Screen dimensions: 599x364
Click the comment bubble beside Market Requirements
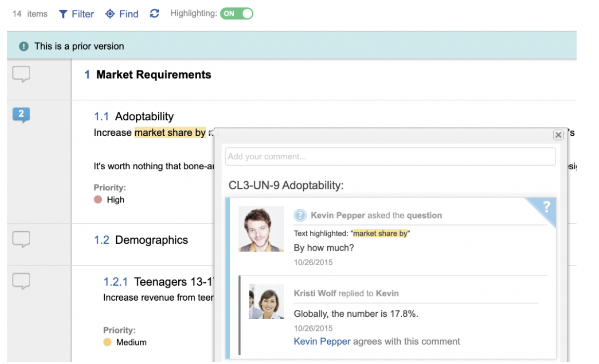pos(21,74)
